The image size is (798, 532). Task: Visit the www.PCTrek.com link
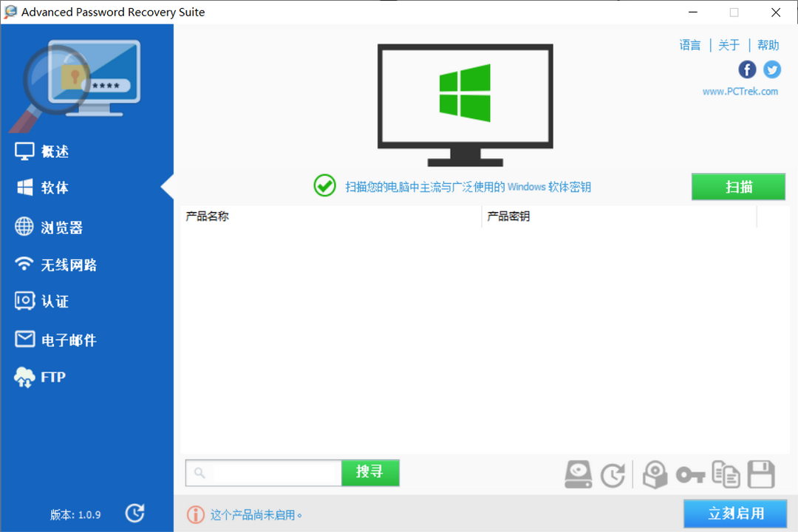(740, 91)
